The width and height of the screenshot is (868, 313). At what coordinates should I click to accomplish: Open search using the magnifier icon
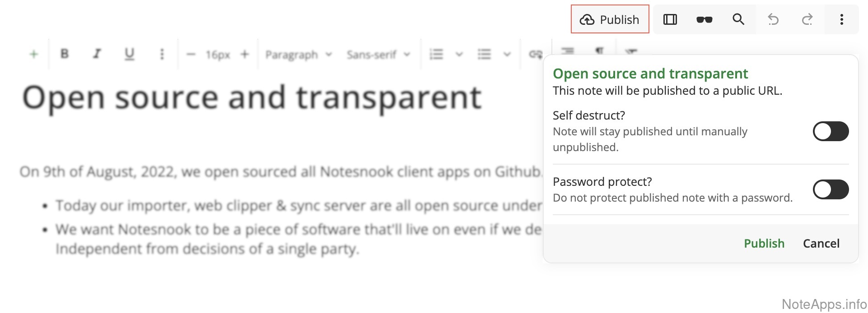tap(738, 19)
